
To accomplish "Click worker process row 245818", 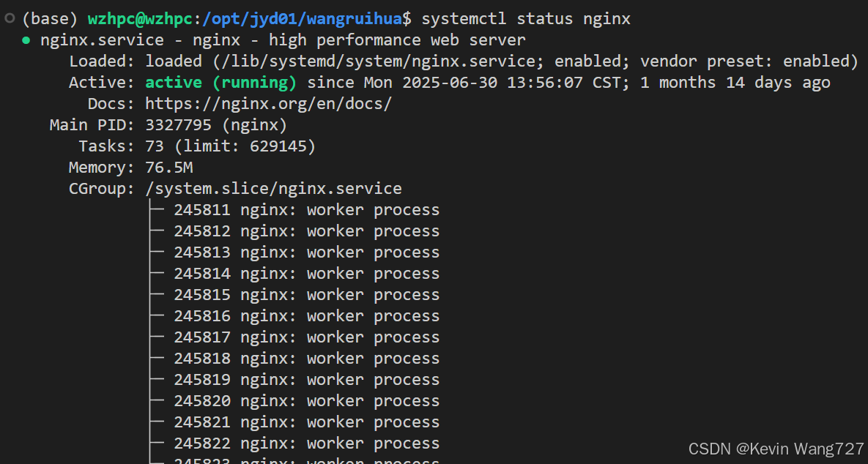I will 307,359.
